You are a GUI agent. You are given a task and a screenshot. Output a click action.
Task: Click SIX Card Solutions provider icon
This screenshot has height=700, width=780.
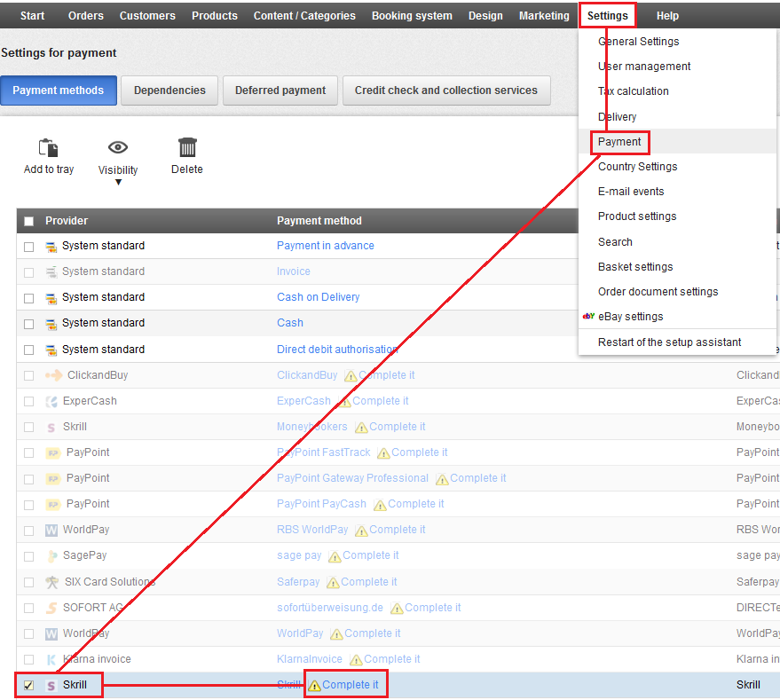tap(51, 582)
